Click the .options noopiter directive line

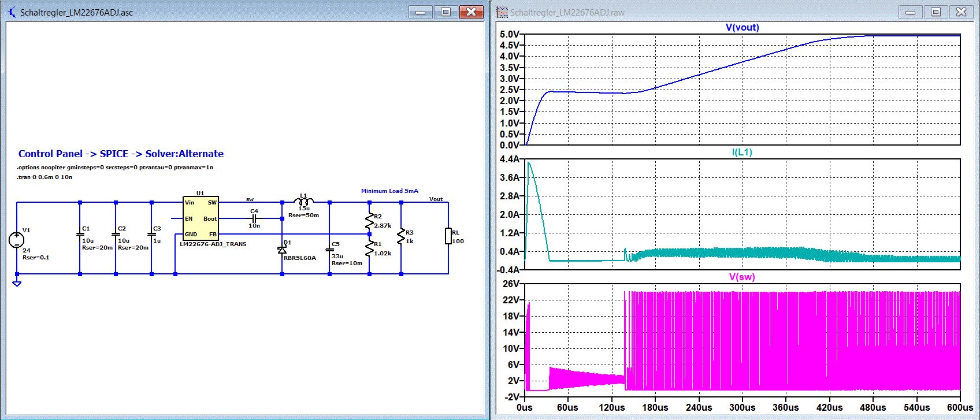point(115,168)
